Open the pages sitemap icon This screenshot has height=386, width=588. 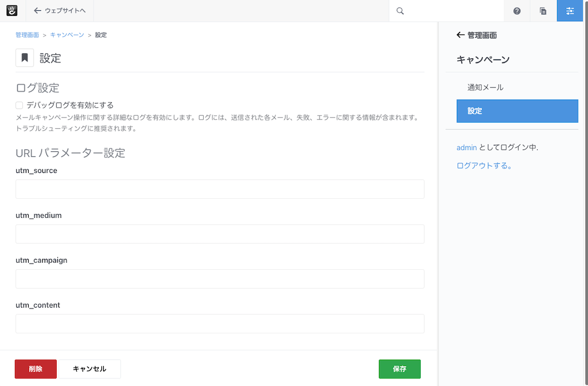[x=543, y=11]
